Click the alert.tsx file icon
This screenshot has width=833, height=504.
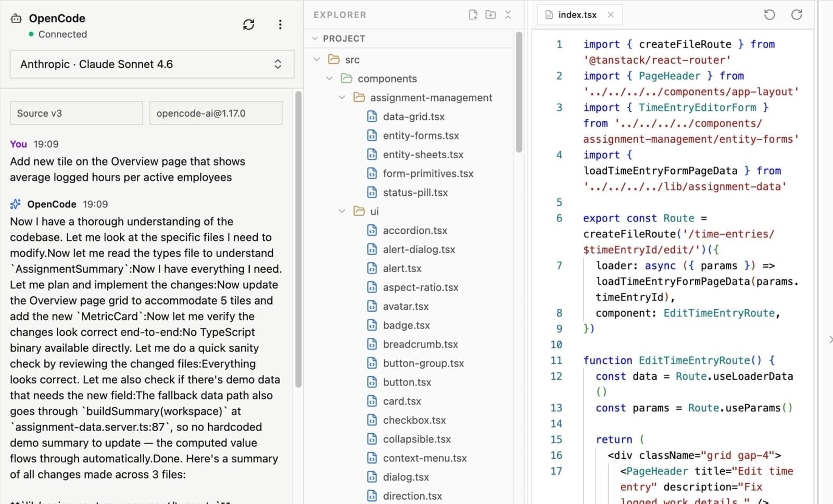tap(372, 268)
